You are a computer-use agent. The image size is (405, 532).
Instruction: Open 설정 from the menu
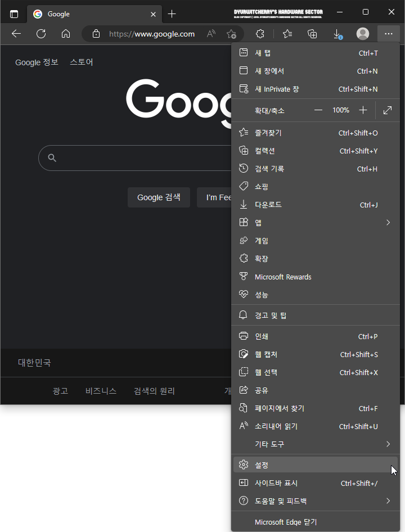[x=316, y=465]
